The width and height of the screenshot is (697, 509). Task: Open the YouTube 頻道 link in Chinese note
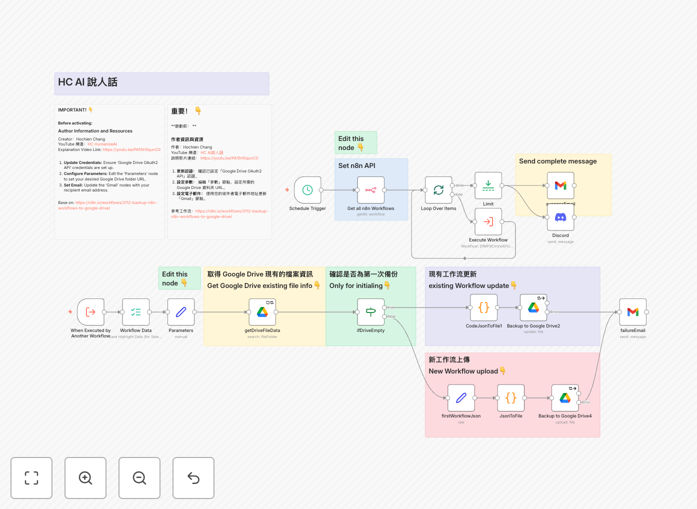212,152
